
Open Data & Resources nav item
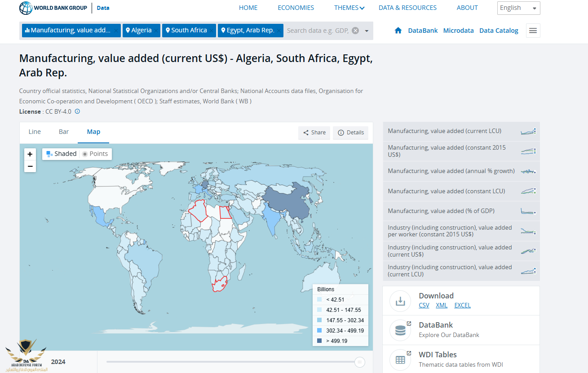[x=408, y=8]
